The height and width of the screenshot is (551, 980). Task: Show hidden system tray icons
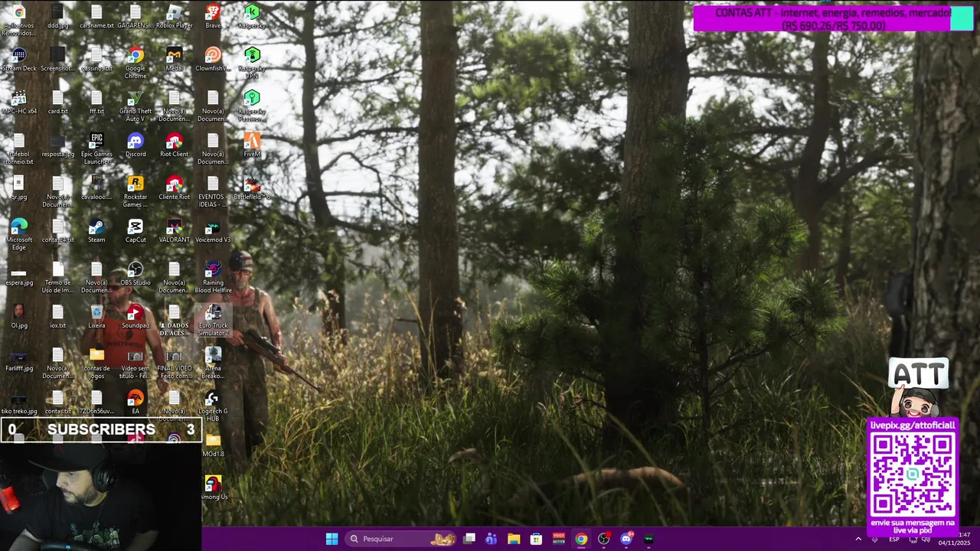coord(858,539)
